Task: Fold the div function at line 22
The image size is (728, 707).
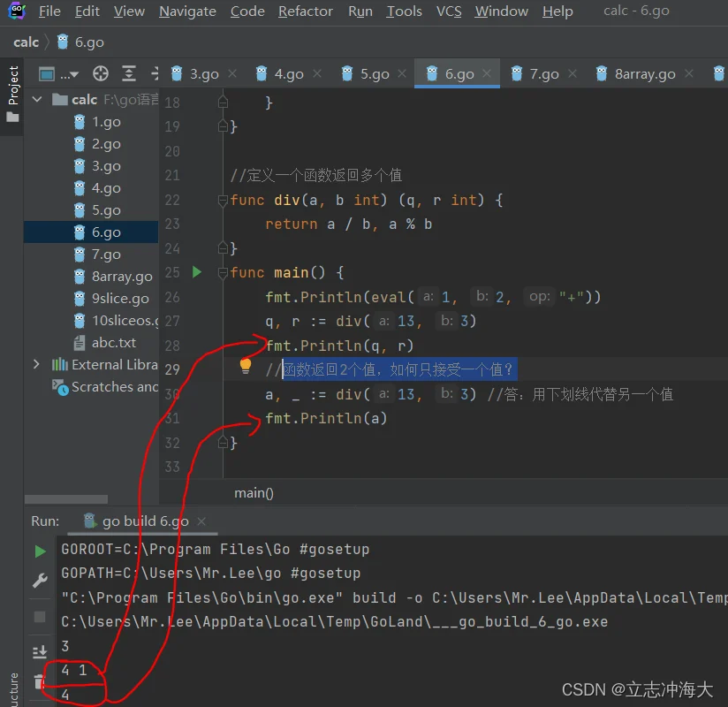Action: 223,201
